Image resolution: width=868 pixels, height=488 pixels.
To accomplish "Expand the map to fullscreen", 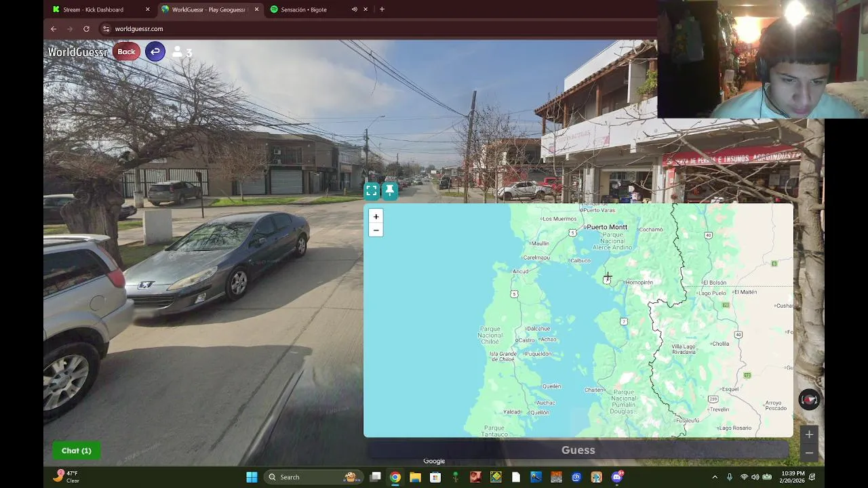I will (x=372, y=191).
